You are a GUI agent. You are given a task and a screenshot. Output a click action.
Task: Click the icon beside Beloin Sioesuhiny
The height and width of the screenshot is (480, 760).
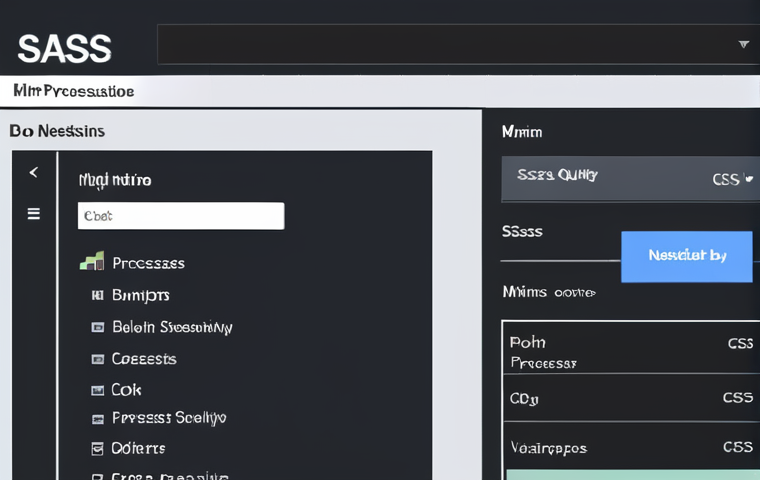(97, 327)
